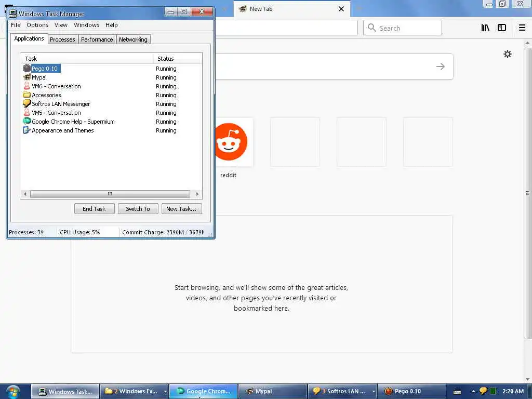The height and width of the screenshot is (399, 532).
Task: Click the End Task button
Action: [94, 209]
